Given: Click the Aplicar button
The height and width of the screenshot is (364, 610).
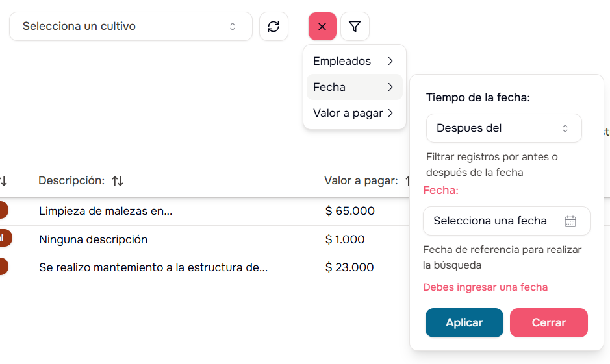Looking at the screenshot, I should 464,322.
